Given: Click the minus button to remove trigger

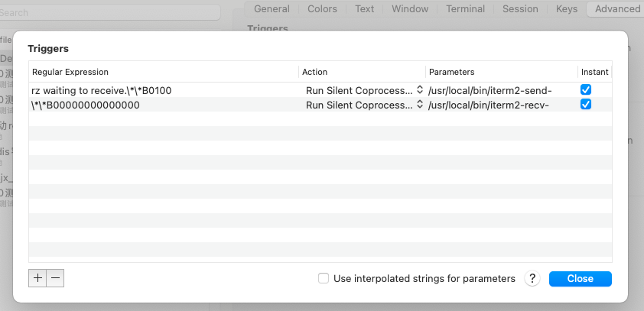Looking at the screenshot, I should tap(54, 279).
